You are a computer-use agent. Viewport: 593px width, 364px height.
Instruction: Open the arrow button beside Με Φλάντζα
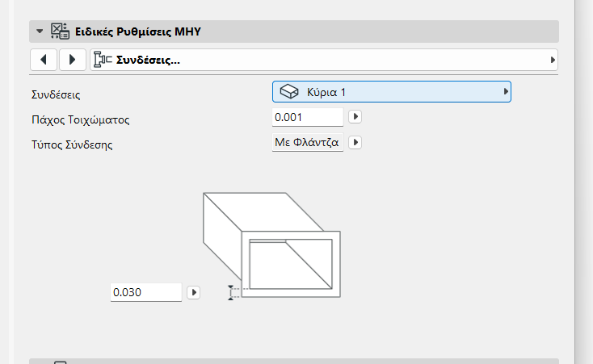tap(354, 143)
